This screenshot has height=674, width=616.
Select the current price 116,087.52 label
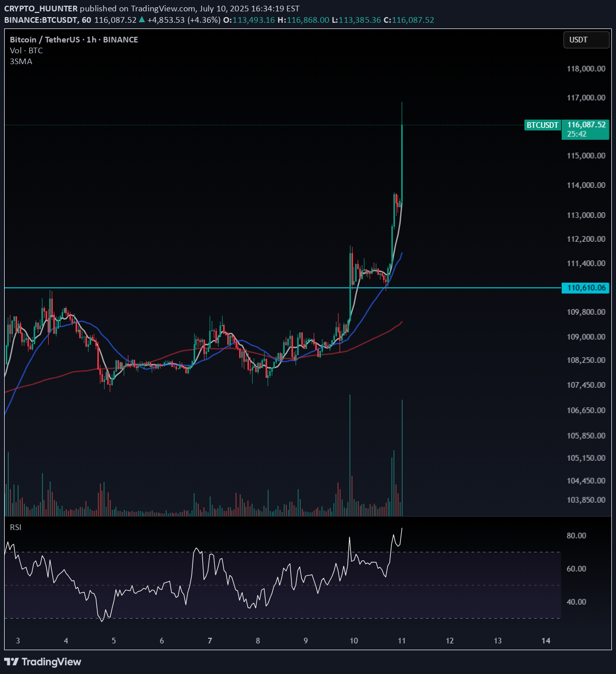pyautogui.click(x=586, y=125)
